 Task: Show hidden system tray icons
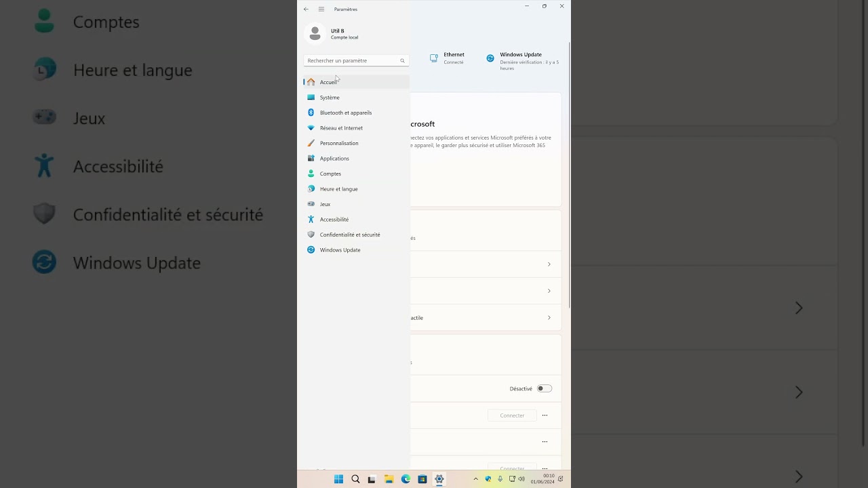coord(475,479)
